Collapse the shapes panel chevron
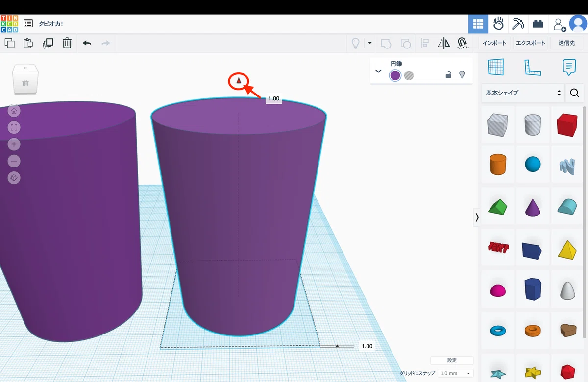 [x=477, y=217]
